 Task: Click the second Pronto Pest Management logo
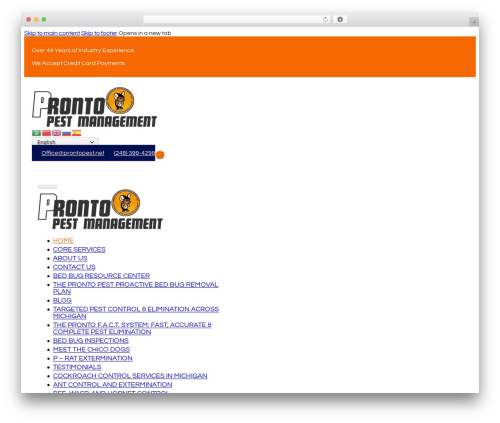pos(100,209)
